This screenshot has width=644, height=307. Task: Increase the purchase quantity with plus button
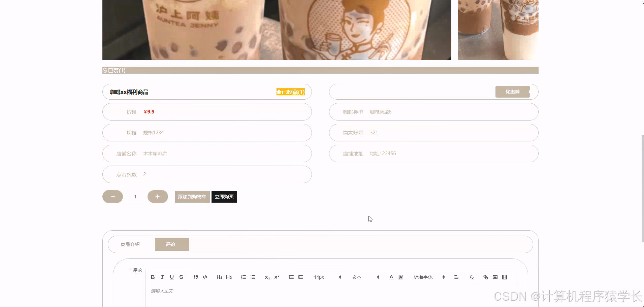[157, 197]
